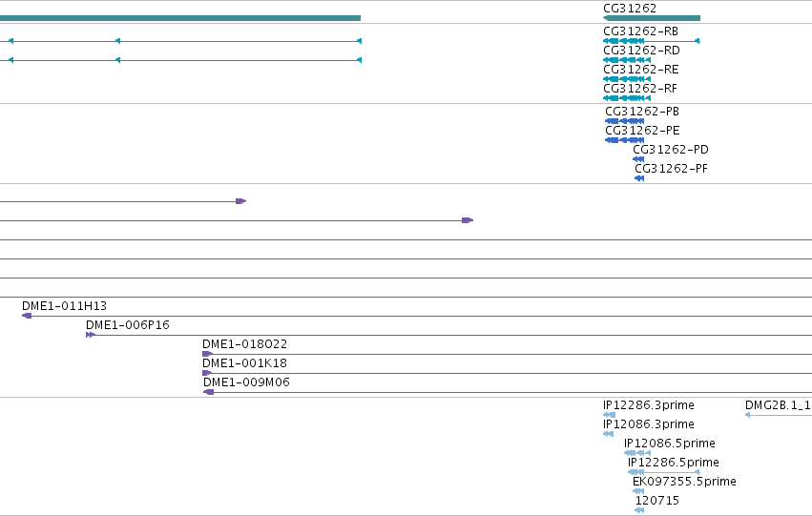The height and width of the screenshot is (516, 812).
Task: Click the DME1-011H13 clone end arrow
Action: [x=27, y=316]
